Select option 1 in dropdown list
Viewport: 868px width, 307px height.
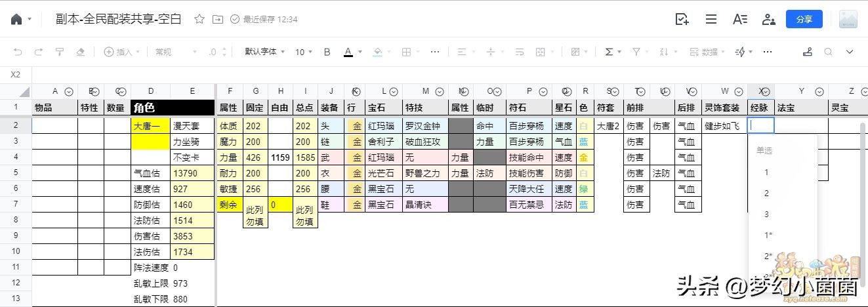click(783, 173)
